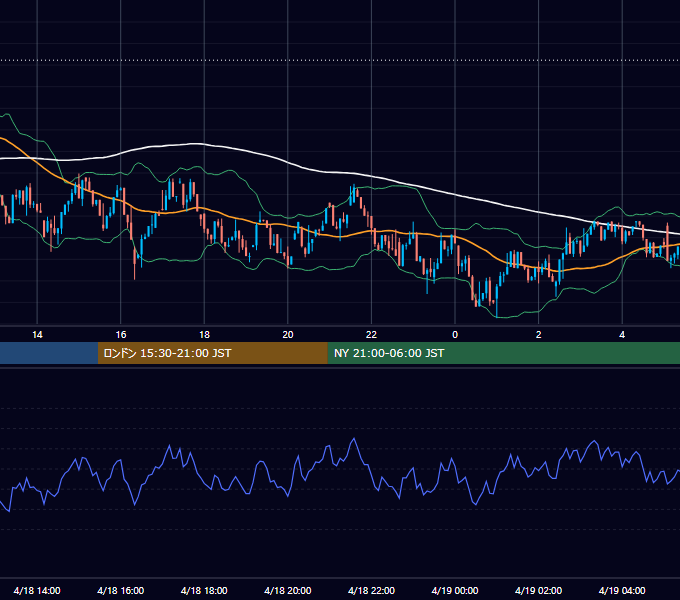Click the 14 hour axis label
Viewport: 680px width, 600px height.
tap(37, 335)
